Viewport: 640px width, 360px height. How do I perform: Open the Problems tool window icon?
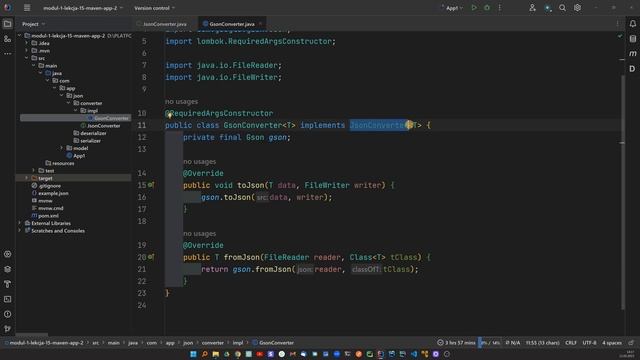pyautogui.click(x=7, y=314)
